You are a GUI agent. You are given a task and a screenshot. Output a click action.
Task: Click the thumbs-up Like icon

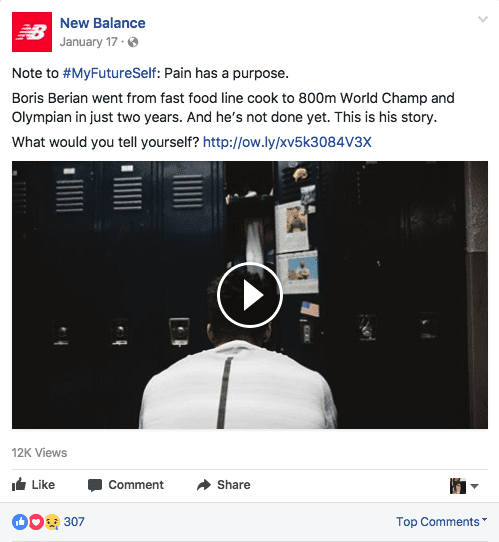coord(19,484)
